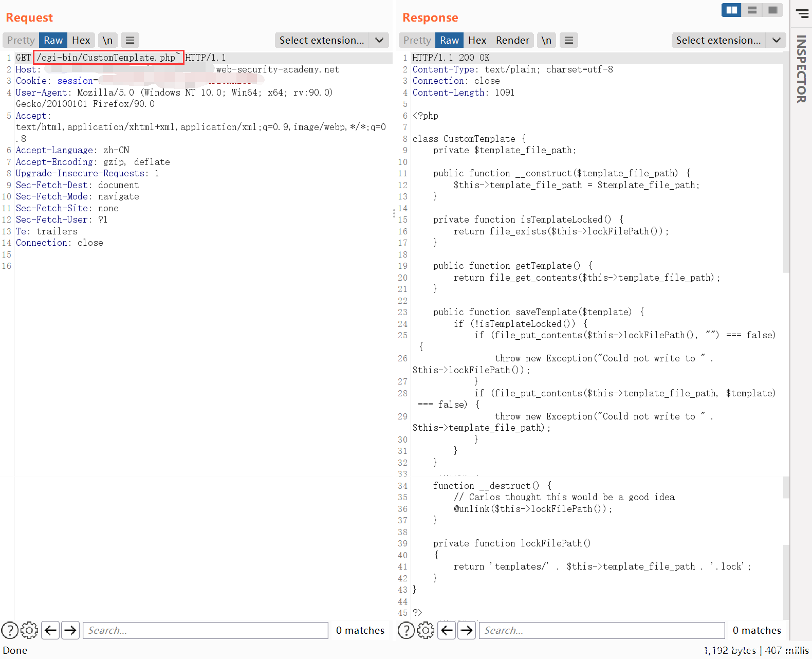Select Pretty view for the Request
The image size is (812, 659).
(x=21, y=40)
